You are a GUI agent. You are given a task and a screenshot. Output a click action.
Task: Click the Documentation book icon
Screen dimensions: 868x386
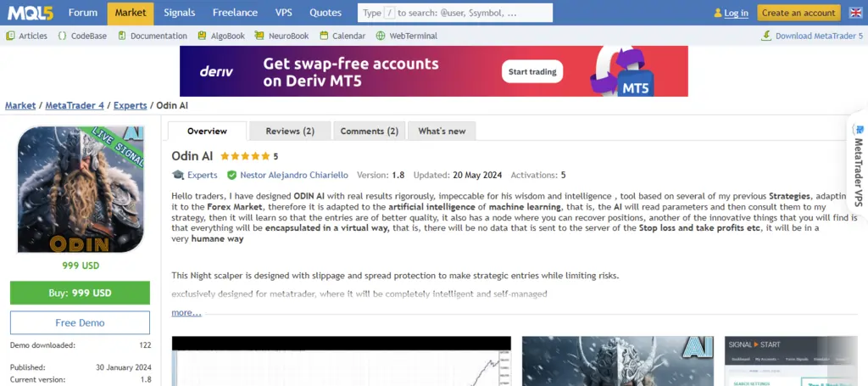tap(120, 36)
